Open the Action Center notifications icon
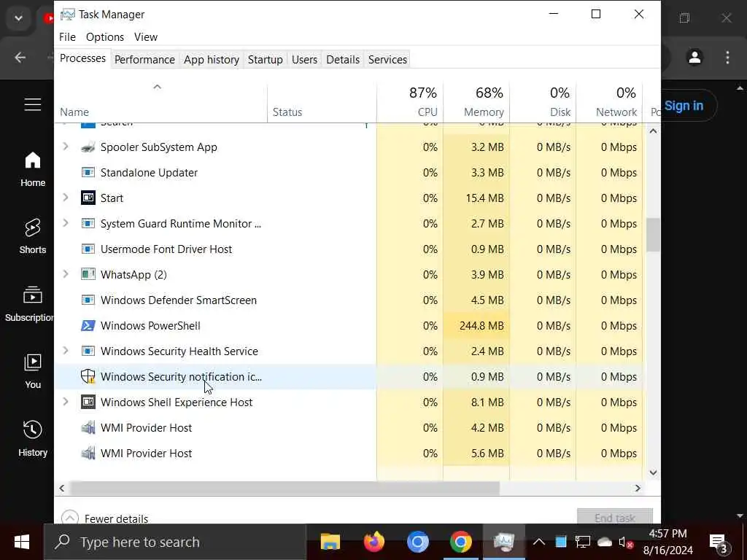The height and width of the screenshot is (560, 747). pyautogui.click(x=719, y=542)
